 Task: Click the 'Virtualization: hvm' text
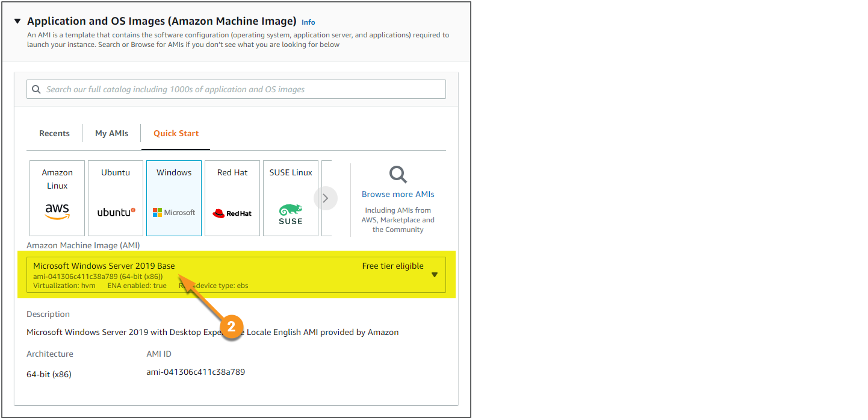tap(64, 286)
